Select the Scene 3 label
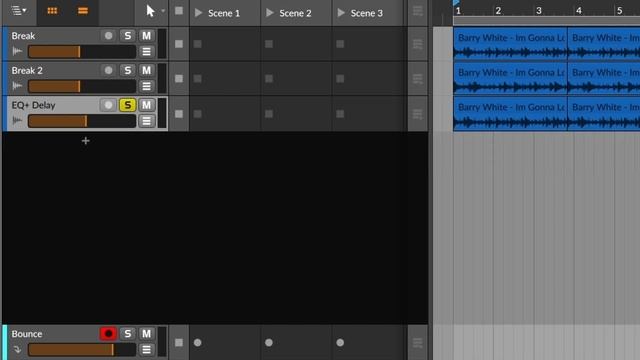The image size is (640, 360). tap(367, 13)
